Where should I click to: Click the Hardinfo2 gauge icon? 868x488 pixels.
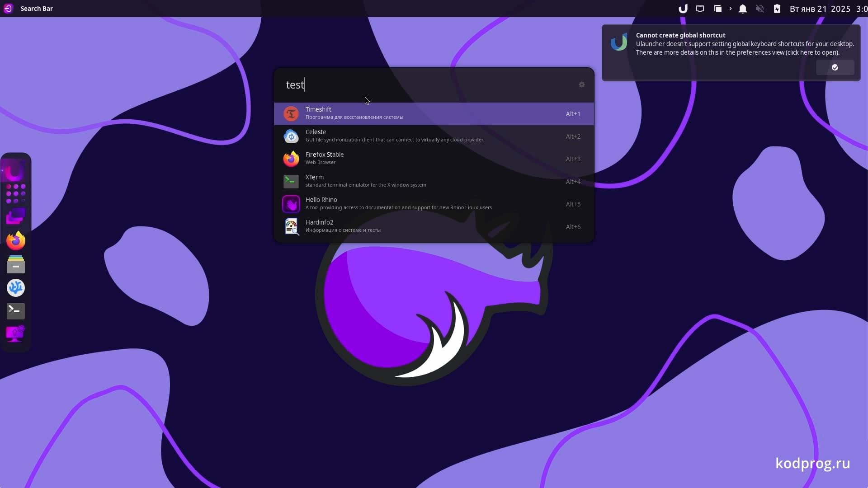(x=291, y=227)
